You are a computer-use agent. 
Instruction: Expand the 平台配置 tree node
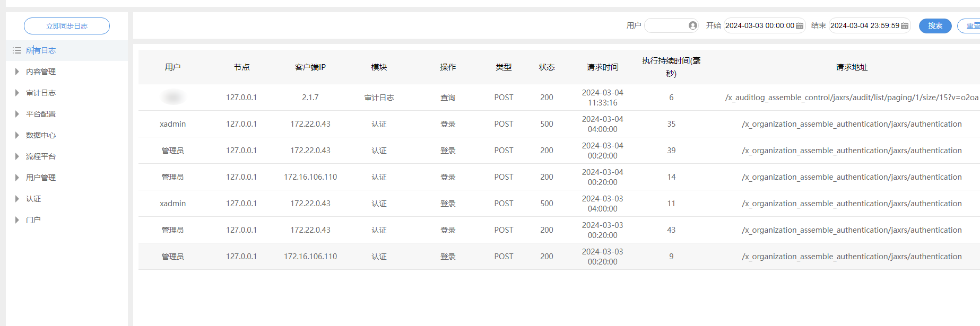(x=17, y=114)
